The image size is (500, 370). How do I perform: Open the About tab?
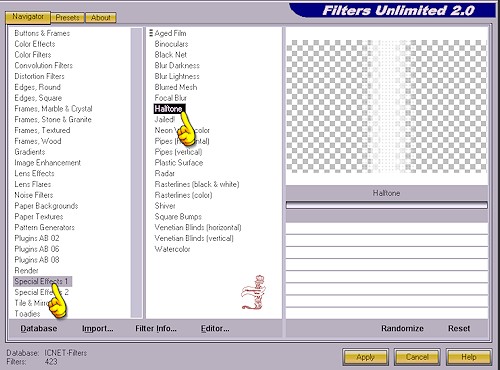pyautogui.click(x=101, y=18)
